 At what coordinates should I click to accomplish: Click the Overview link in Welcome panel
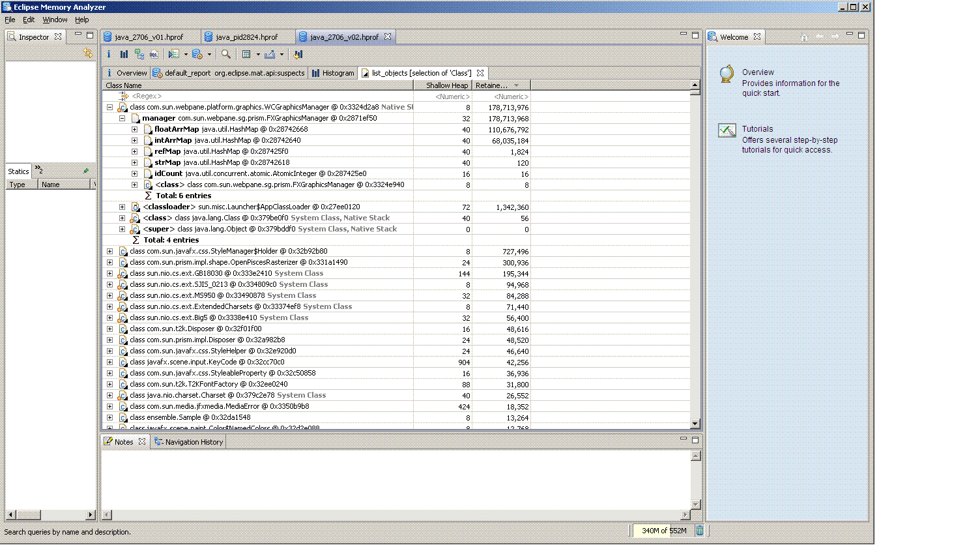(758, 72)
